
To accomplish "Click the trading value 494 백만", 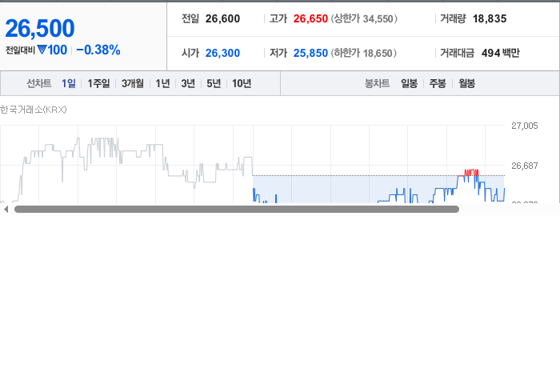I will pyautogui.click(x=500, y=53).
